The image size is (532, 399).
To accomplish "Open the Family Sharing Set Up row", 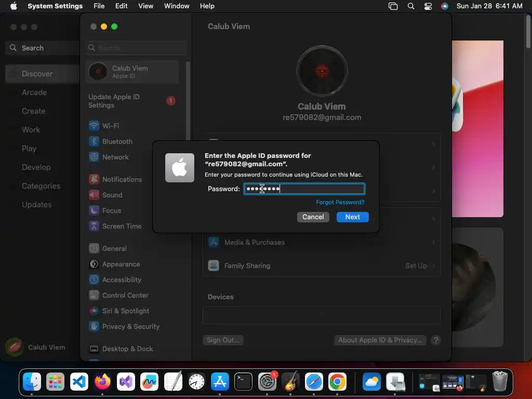I will [322, 266].
